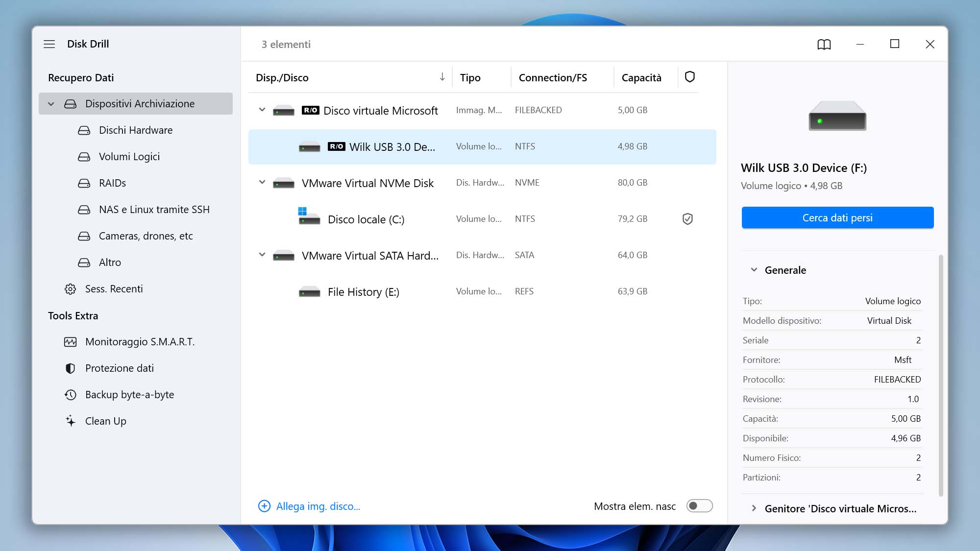Screen dimensions: 980x551
Task: Click the Disk Drill app menu icon
Action: (x=50, y=44)
